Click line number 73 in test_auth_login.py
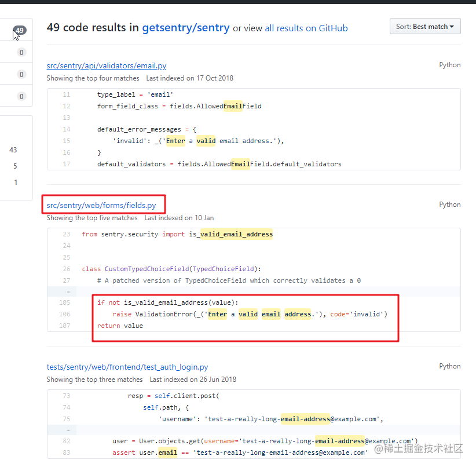The image size is (476, 467). (67, 396)
